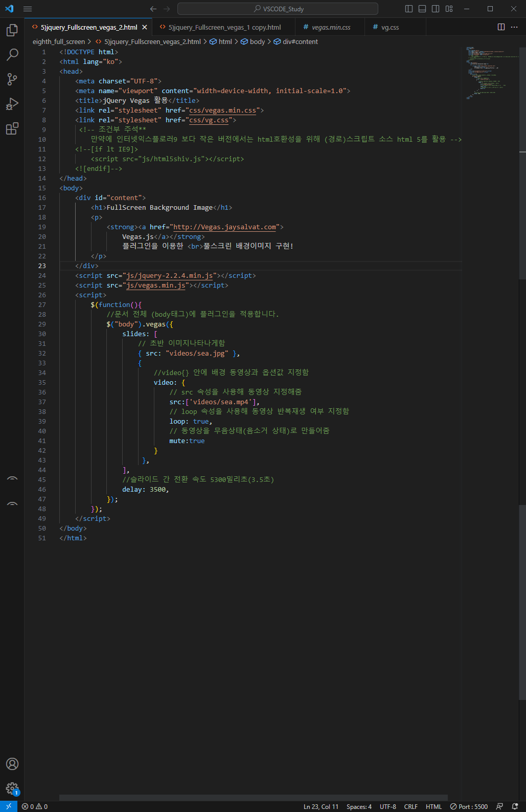
Task: Click the "videos/sea.jpg" string
Action: tap(197, 353)
